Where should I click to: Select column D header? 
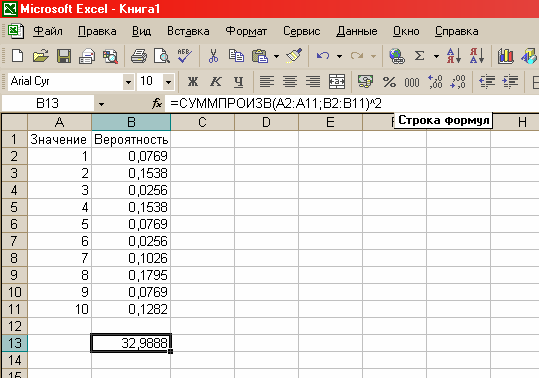click(266, 122)
